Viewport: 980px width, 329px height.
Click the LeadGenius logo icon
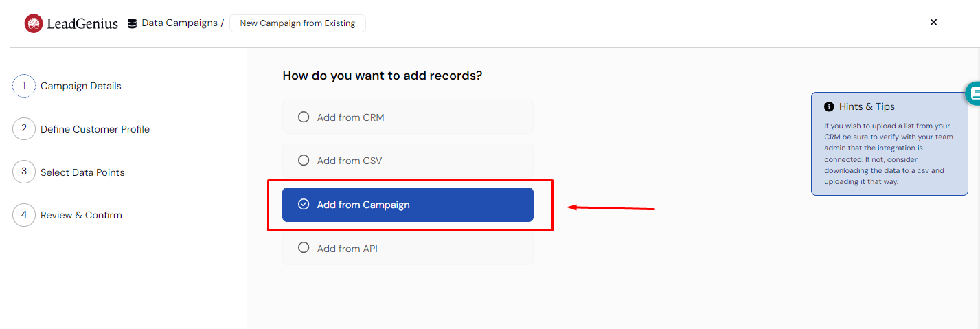tap(34, 23)
